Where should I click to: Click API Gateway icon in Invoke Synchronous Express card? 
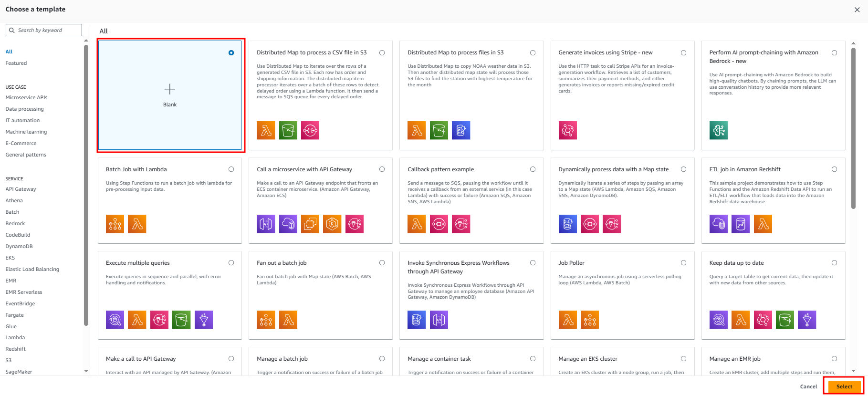tap(439, 320)
